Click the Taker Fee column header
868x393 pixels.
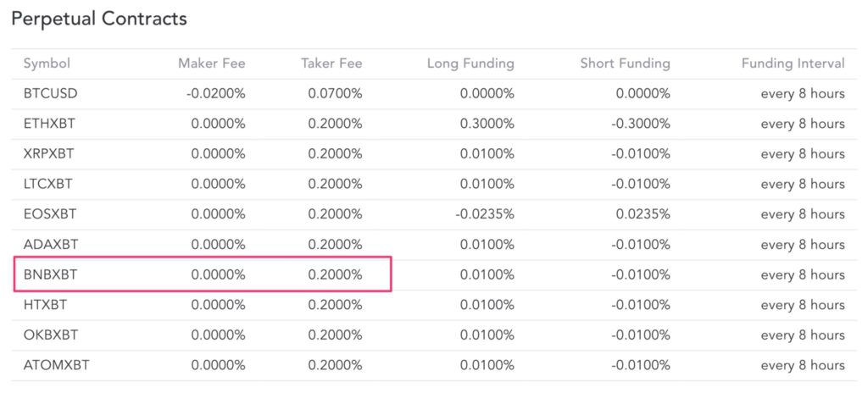(x=331, y=64)
